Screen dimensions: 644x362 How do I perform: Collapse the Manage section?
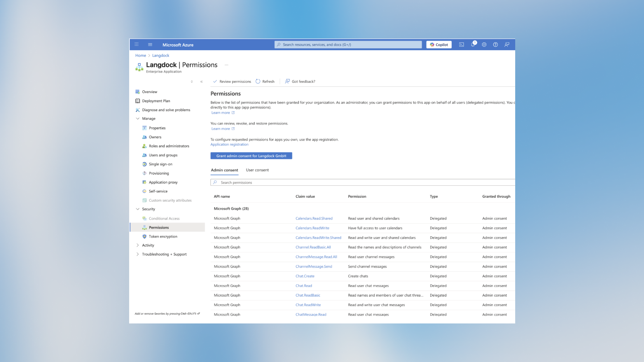(138, 118)
